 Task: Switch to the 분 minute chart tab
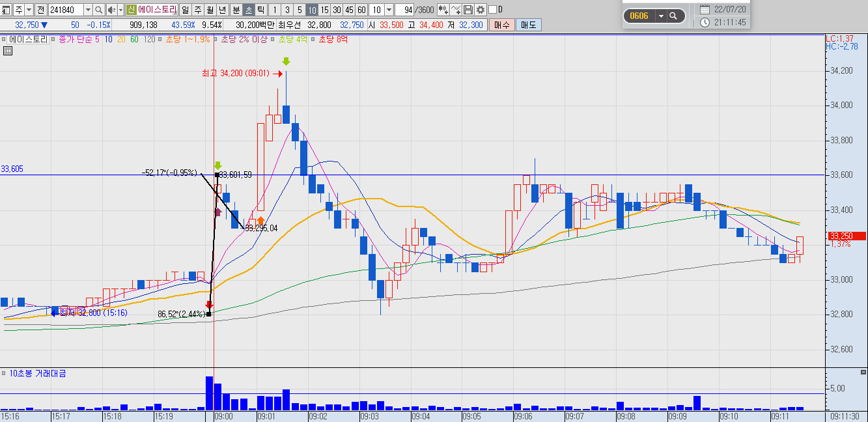(236, 10)
